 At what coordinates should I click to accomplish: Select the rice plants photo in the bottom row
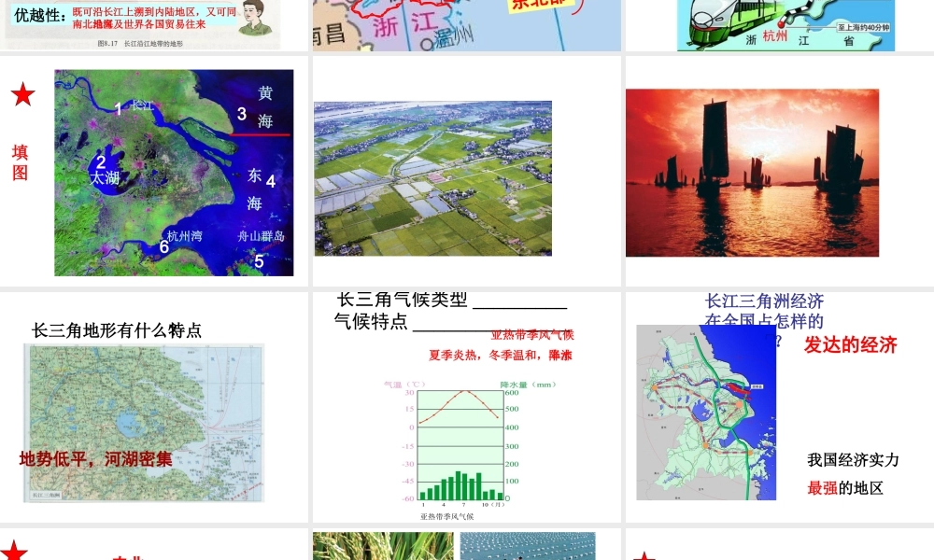point(383,546)
